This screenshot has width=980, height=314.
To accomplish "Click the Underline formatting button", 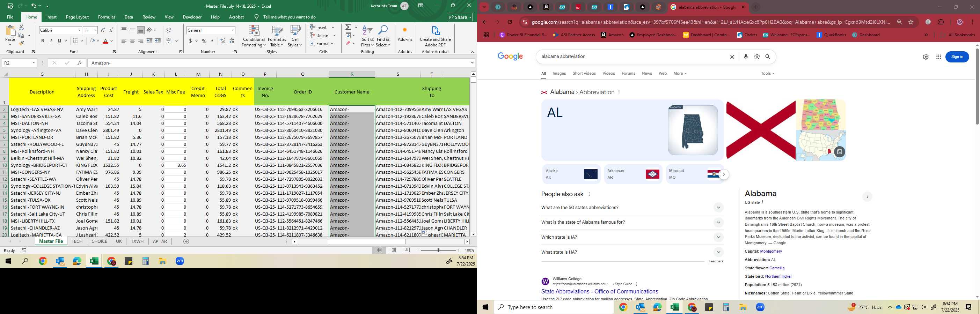I will point(59,41).
